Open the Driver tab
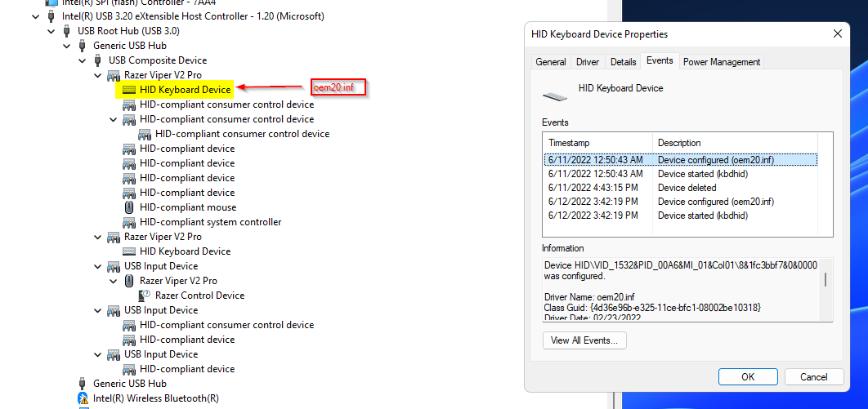 [x=588, y=62]
